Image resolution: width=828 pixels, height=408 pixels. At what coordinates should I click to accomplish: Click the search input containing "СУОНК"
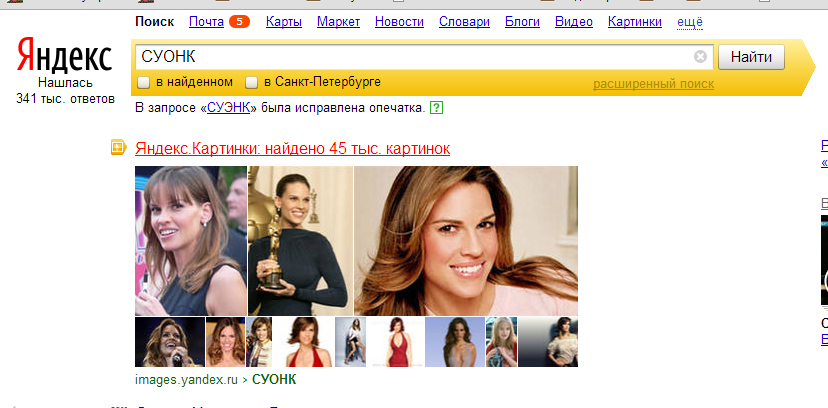(x=410, y=57)
